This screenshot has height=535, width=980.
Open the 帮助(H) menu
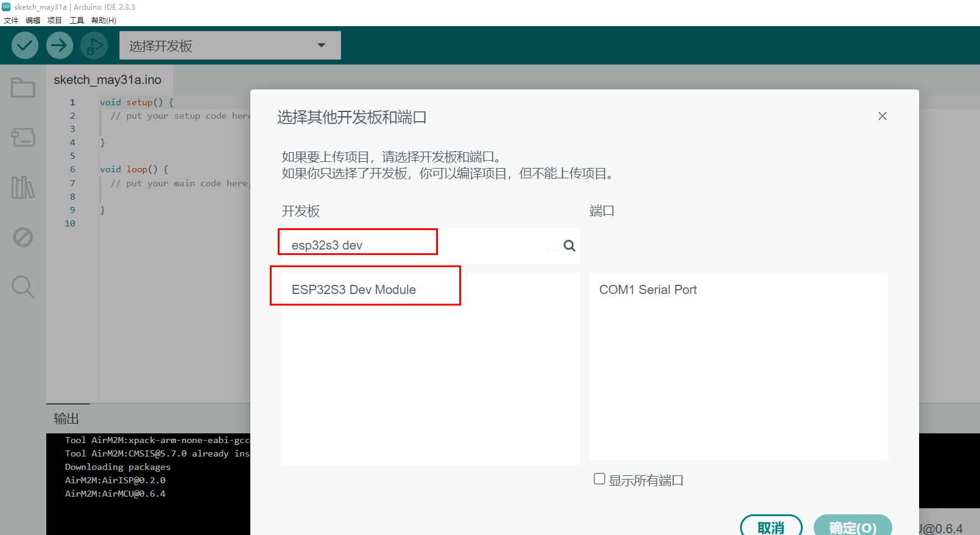pos(104,20)
